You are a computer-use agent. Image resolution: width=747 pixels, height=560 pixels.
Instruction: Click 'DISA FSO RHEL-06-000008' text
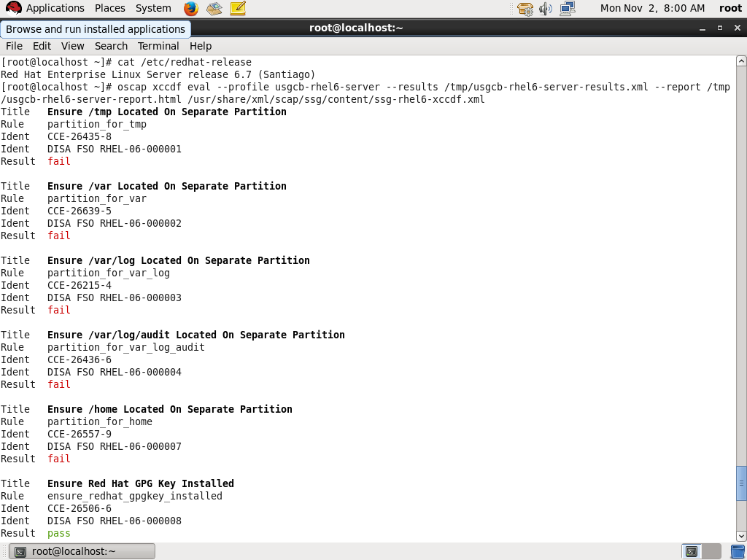coord(115,521)
